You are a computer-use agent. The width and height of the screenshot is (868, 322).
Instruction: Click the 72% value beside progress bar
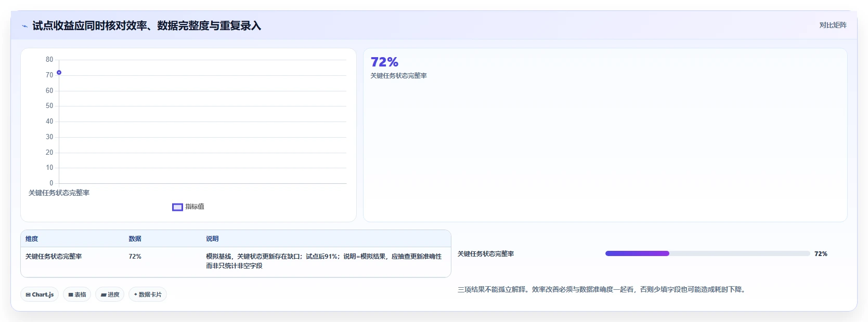pyautogui.click(x=821, y=254)
